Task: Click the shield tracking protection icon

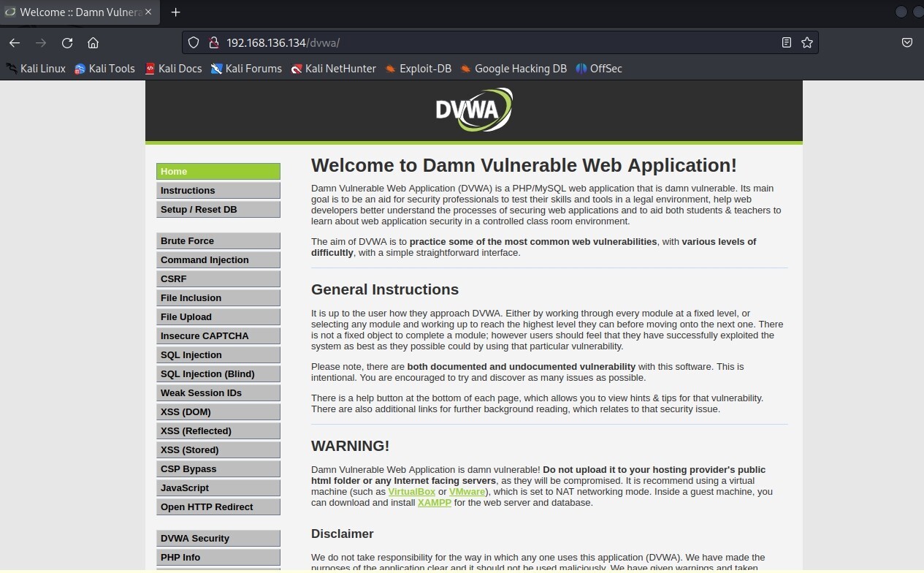Action: point(194,42)
